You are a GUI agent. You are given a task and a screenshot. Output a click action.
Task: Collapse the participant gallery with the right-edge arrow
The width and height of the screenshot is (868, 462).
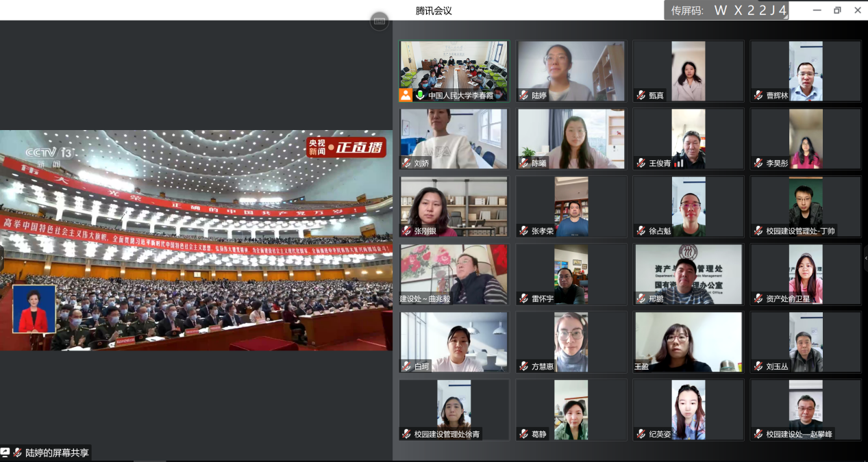[x=865, y=258]
